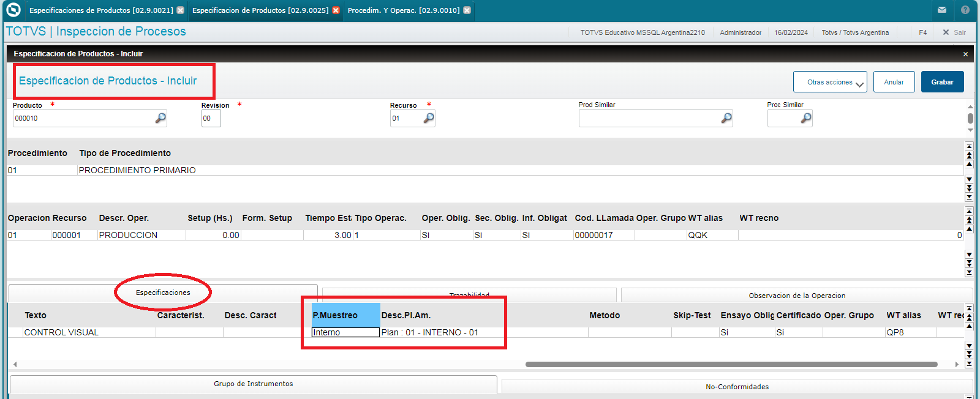
Task: Click the 'QP8' WT alias cell
Action: [911, 332]
